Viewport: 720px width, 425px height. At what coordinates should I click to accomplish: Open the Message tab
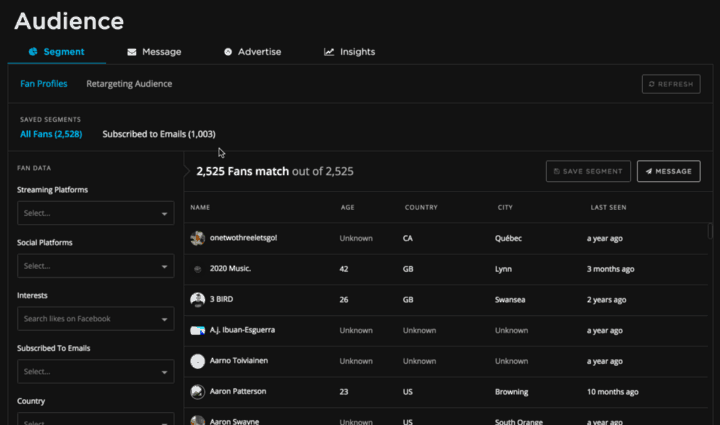click(153, 52)
